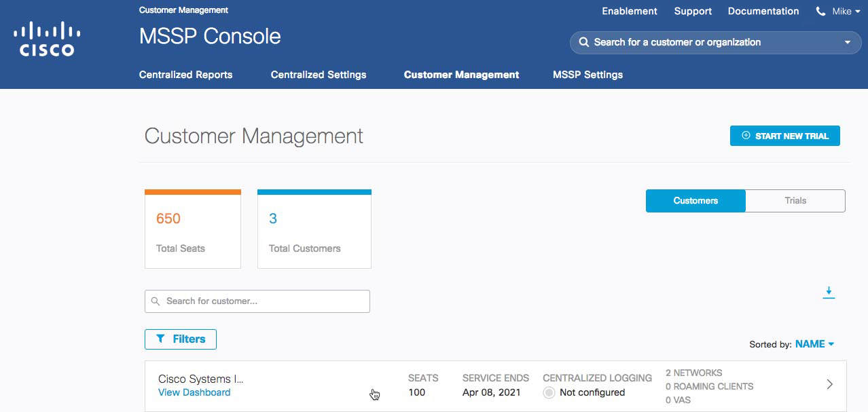Click the Search for customer input field
The height and width of the screenshot is (412, 868).
(257, 301)
